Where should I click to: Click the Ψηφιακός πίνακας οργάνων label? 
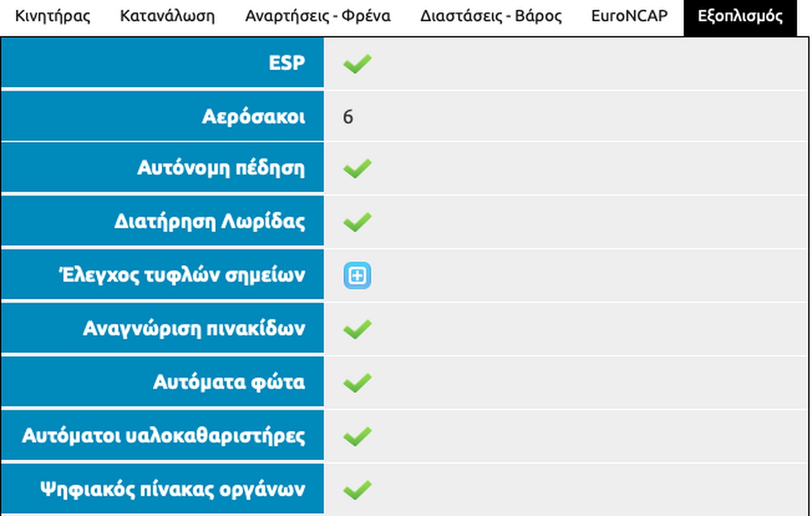click(173, 489)
